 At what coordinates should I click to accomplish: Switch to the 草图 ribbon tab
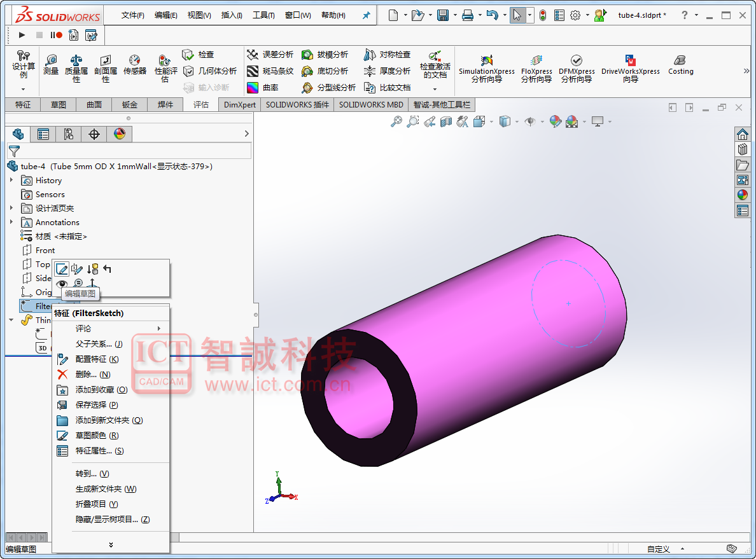pyautogui.click(x=59, y=104)
